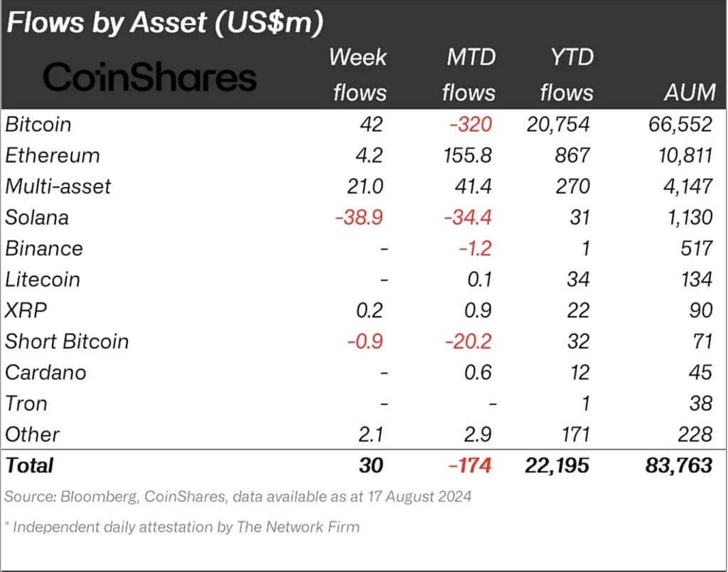Click the total AUM value 83,763
This screenshot has height=572, width=728.
[675, 465]
